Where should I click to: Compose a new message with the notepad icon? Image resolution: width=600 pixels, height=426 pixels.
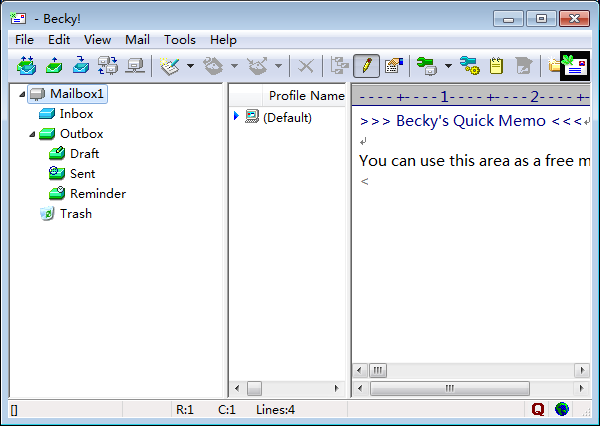[170, 66]
